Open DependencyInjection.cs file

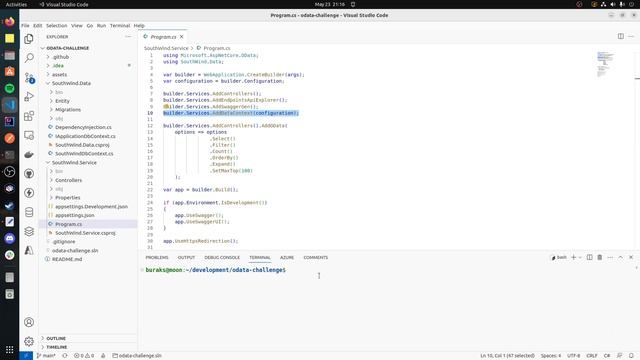point(83,127)
